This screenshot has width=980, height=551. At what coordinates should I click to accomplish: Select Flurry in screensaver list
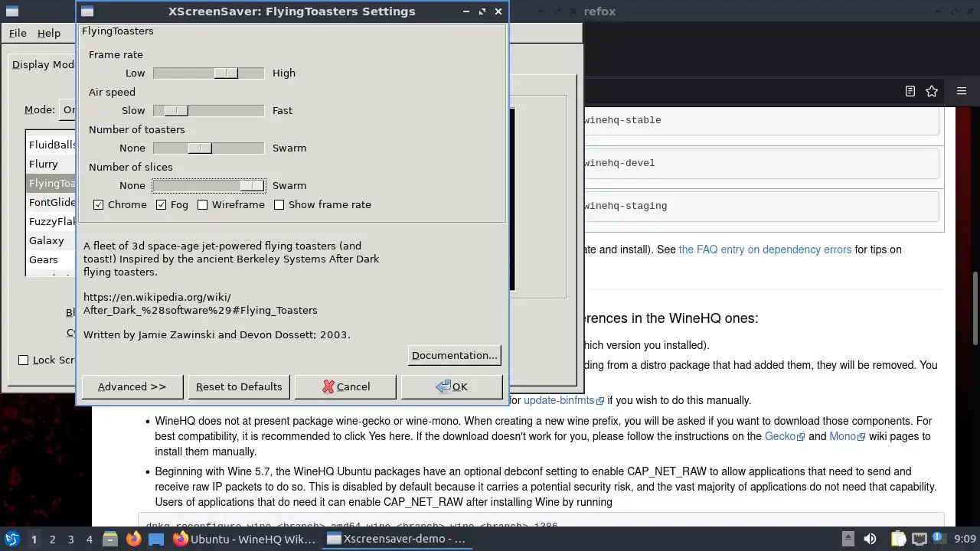[x=51, y=164]
